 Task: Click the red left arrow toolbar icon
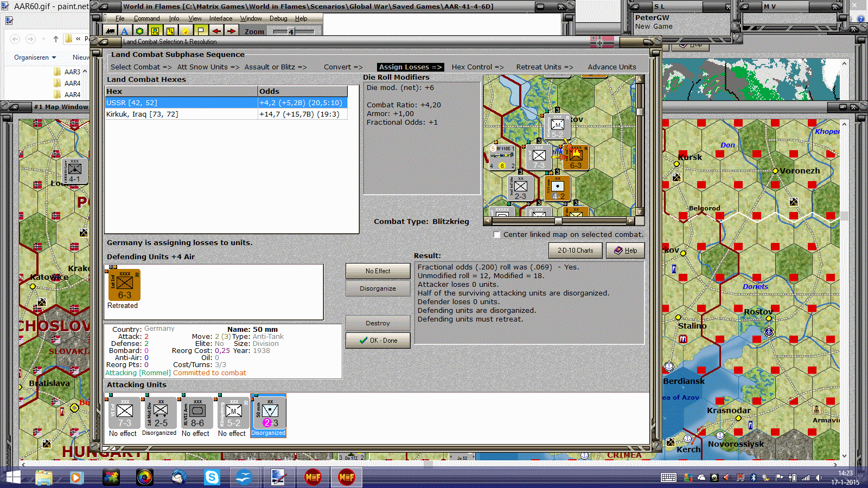216,31
